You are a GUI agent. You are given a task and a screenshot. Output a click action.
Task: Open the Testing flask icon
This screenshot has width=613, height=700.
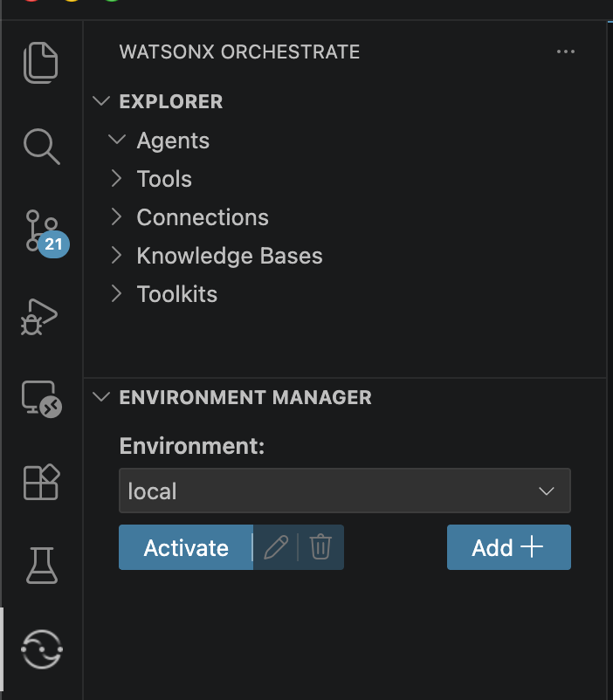42,566
